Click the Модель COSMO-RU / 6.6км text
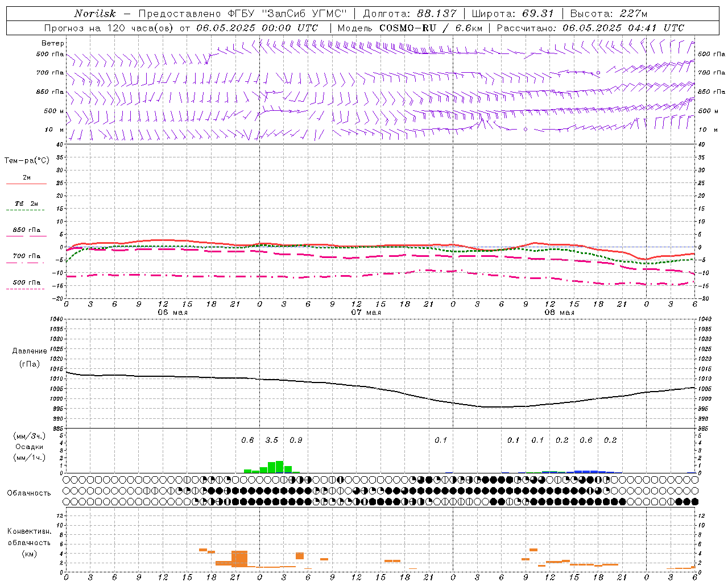The height and width of the screenshot is (582, 728). (x=409, y=28)
